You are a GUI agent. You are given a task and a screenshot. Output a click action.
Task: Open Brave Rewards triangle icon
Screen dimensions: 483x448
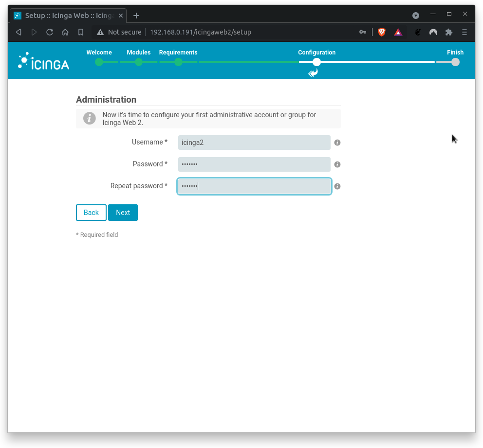coord(398,32)
